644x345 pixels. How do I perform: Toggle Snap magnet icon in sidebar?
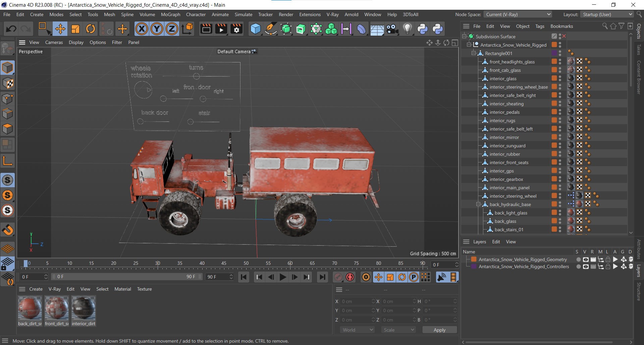[x=7, y=230]
